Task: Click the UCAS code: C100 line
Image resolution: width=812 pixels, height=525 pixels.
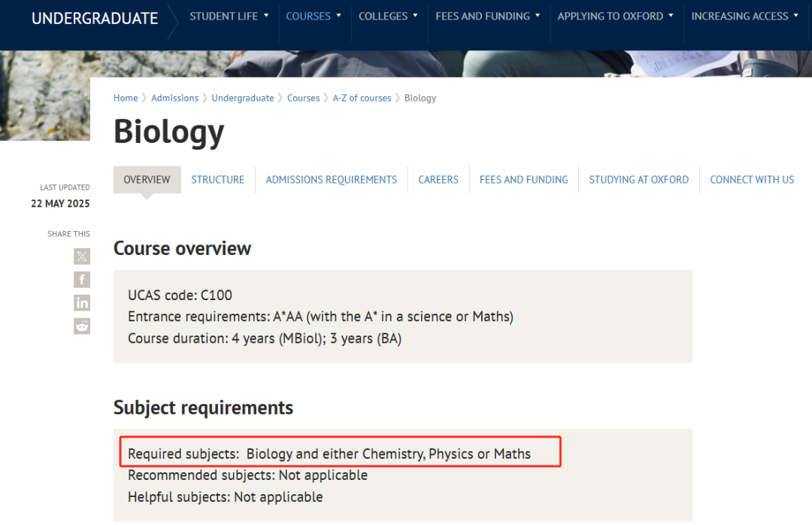Action: coord(180,295)
